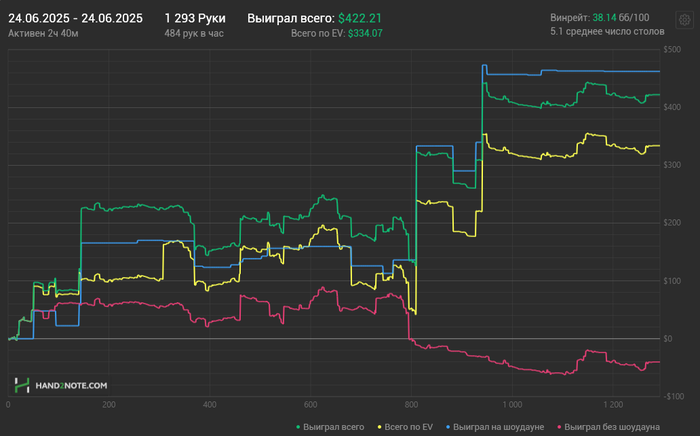Click the 'Выиграл на шоудауне' legend label

(498, 427)
